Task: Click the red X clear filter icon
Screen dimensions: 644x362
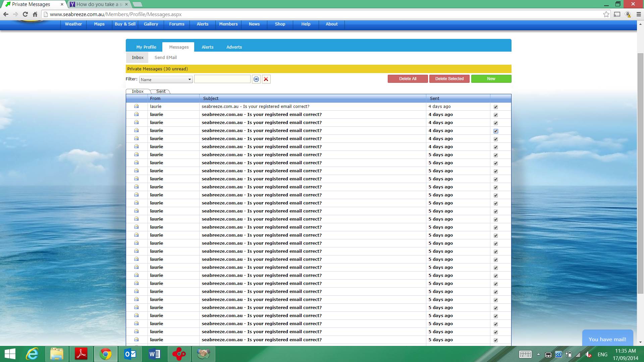Action: [266, 79]
